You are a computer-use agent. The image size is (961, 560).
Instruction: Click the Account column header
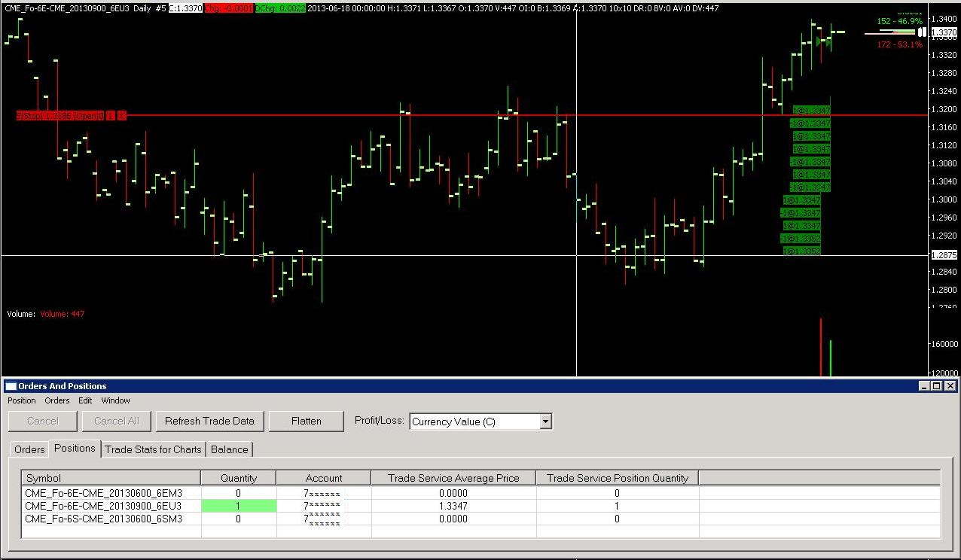[324, 478]
